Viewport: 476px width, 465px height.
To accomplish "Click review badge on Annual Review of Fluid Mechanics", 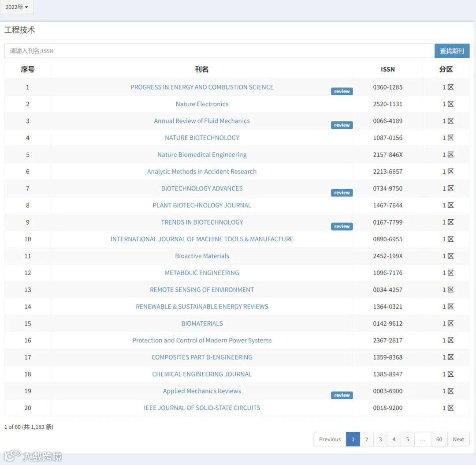I will point(342,125).
